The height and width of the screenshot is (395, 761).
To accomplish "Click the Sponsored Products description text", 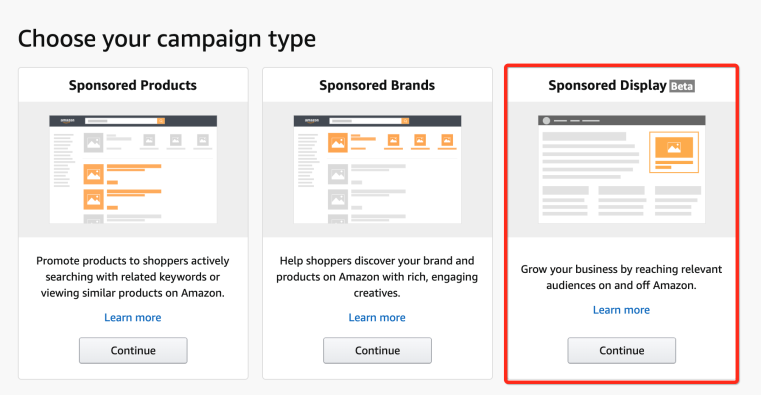I will coord(132,277).
